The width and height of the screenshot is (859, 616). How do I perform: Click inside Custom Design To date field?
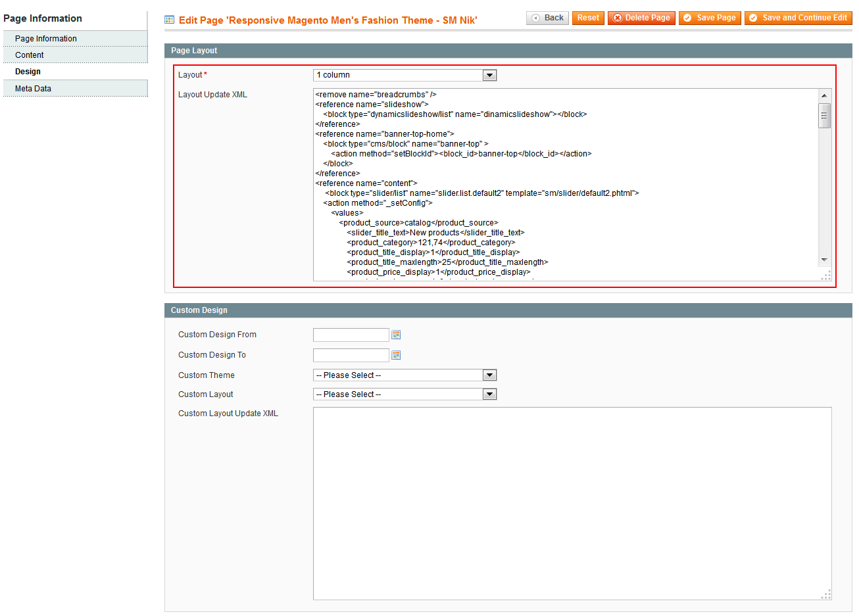351,356
